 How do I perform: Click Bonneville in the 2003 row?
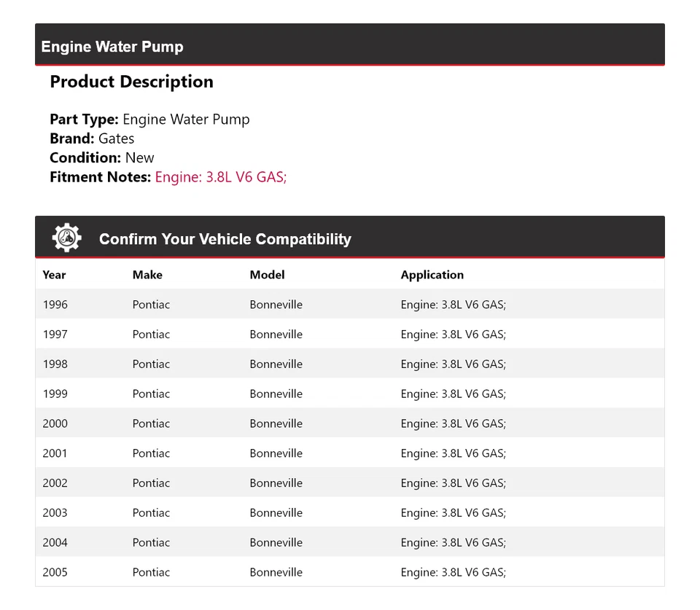(x=276, y=513)
